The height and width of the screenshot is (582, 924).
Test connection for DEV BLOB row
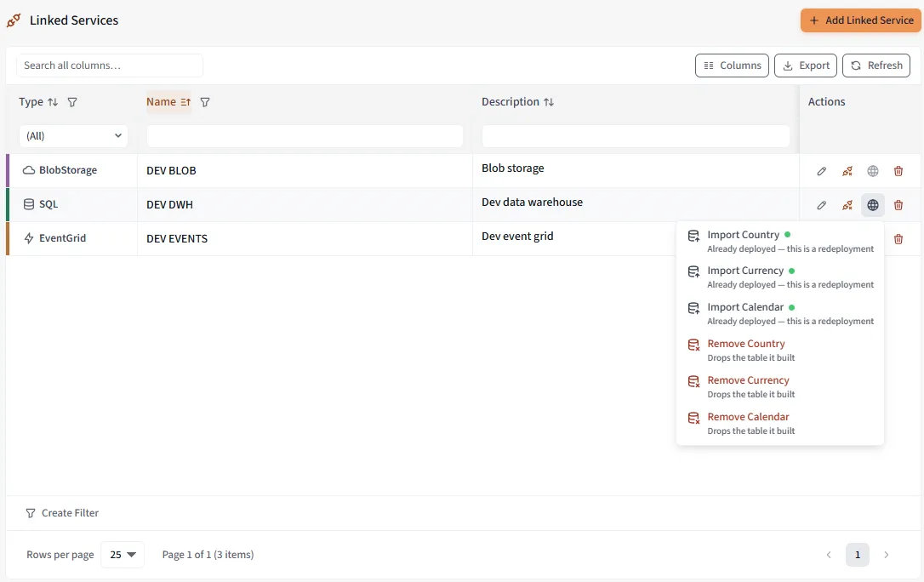click(847, 171)
